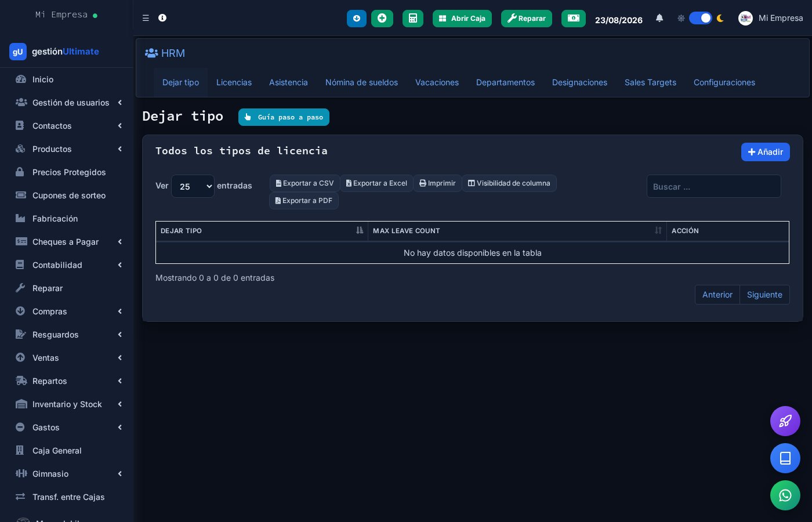Expand Inventario y Stock menu
The height and width of the screenshot is (522, 812).
coord(67,404)
